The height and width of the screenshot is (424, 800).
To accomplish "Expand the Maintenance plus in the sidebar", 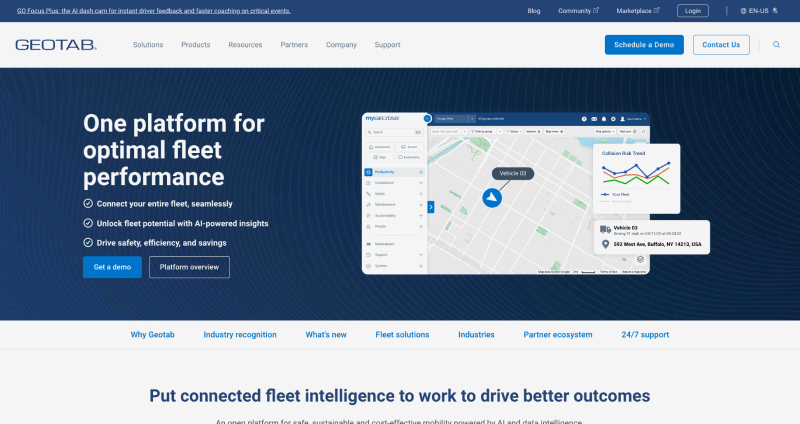I will pos(421,205).
